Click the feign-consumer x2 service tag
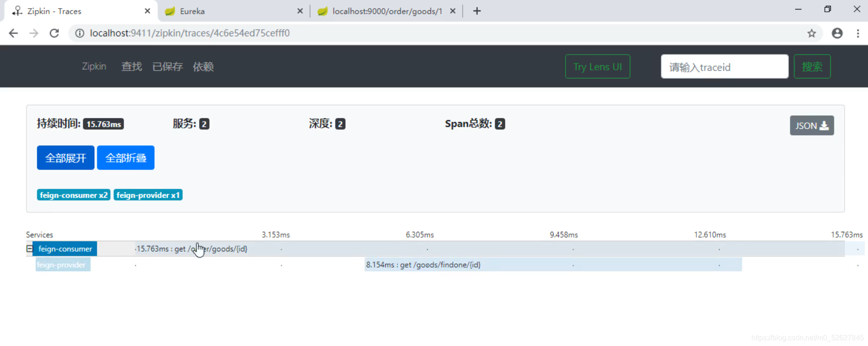This screenshot has height=346, width=868. [x=74, y=195]
